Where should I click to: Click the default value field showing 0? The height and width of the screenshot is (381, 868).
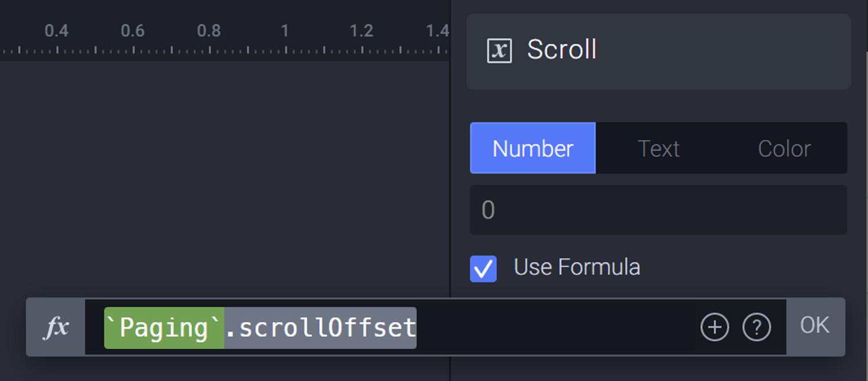[x=658, y=210]
